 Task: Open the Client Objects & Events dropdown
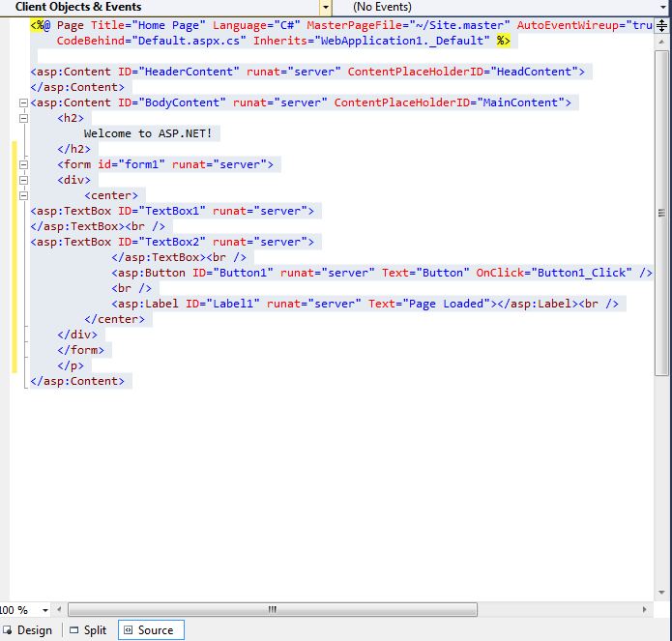pos(325,8)
